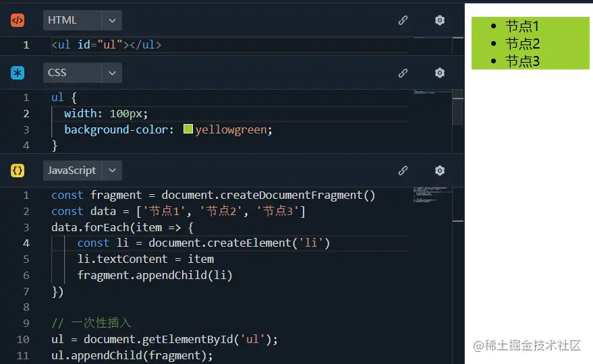Image resolution: width=593 pixels, height=364 pixels.
Task: Expand HTML selector chevron arrow
Action: click(112, 20)
